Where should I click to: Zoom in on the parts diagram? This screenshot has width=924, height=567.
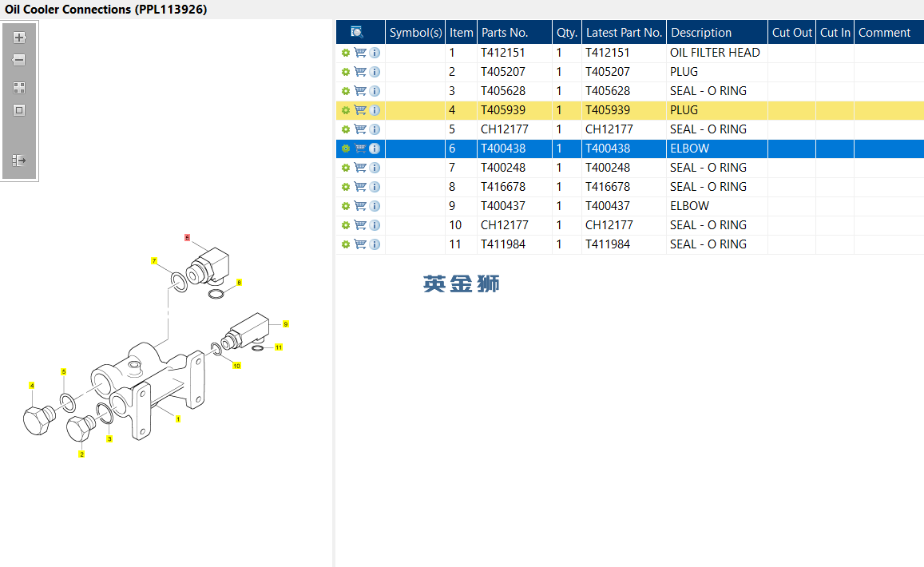click(19, 38)
